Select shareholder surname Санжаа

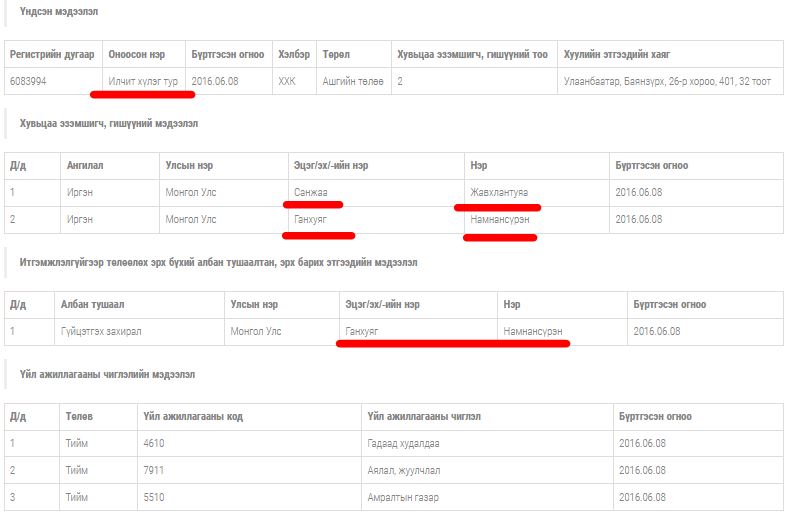pos(311,192)
